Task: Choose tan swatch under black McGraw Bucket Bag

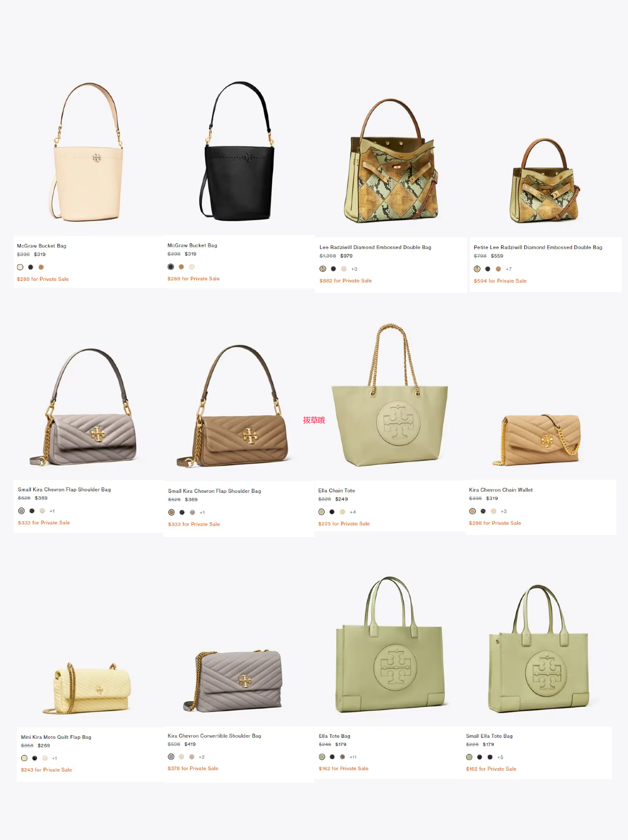Action: pyautogui.click(x=182, y=267)
